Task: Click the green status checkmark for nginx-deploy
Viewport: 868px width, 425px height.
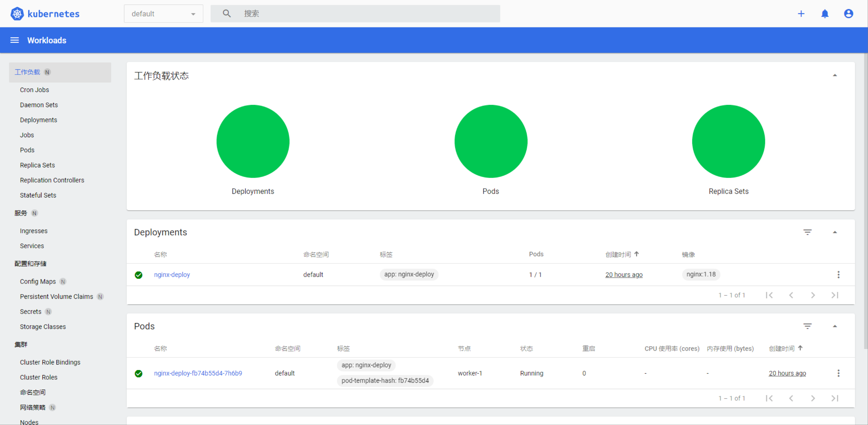Action: coord(138,274)
